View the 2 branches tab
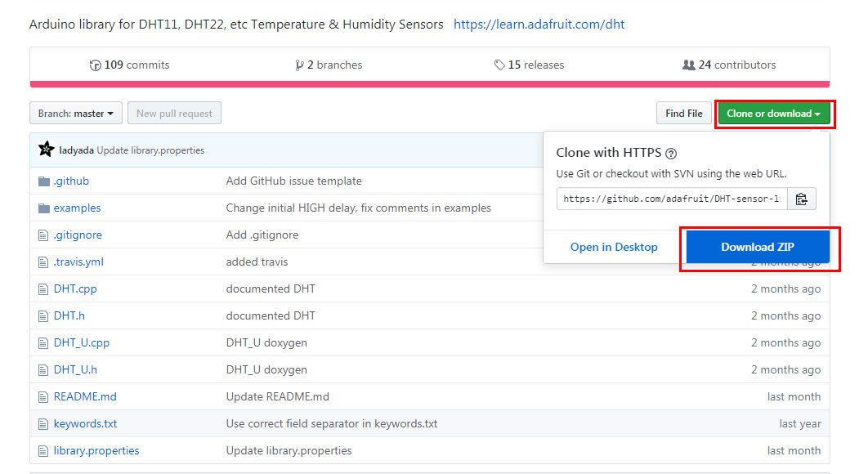The image size is (868, 474). [329, 65]
